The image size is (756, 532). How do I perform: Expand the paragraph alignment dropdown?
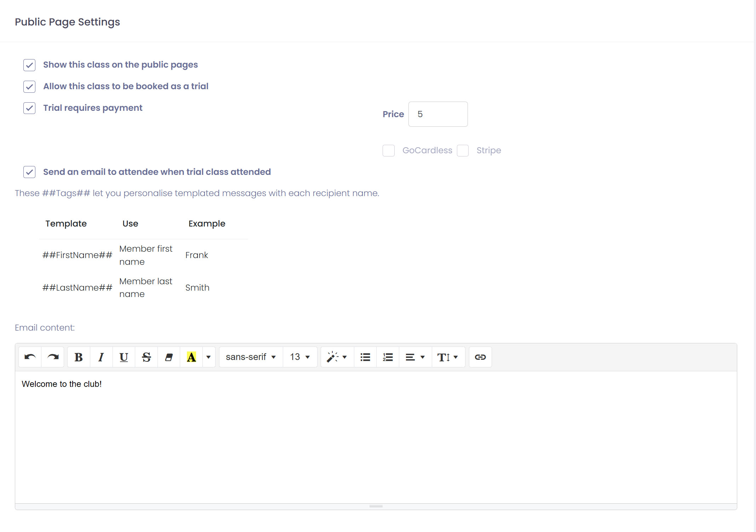tap(415, 357)
